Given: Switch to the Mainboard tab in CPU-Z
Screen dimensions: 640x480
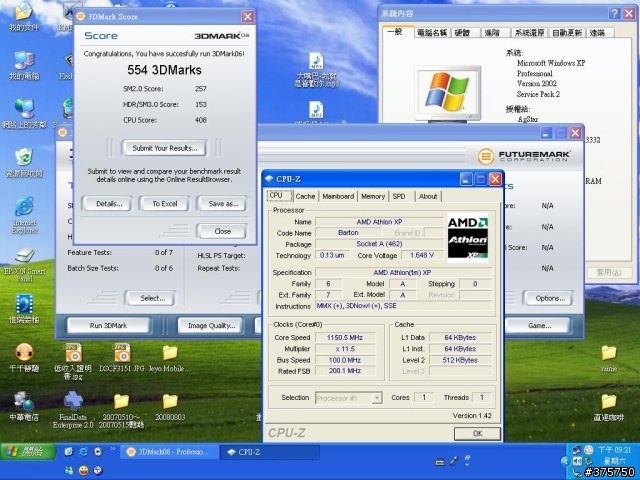Looking at the screenshot, I should 338,196.
